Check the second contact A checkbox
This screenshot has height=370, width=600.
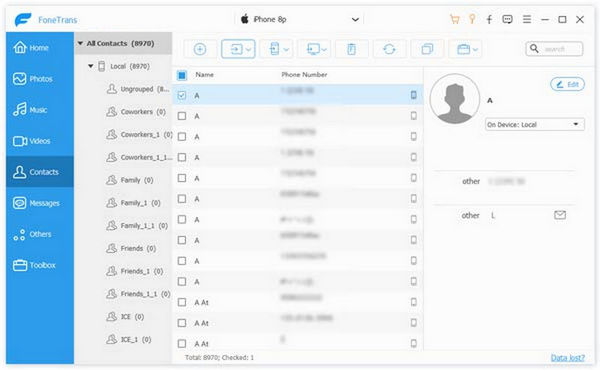pos(182,116)
